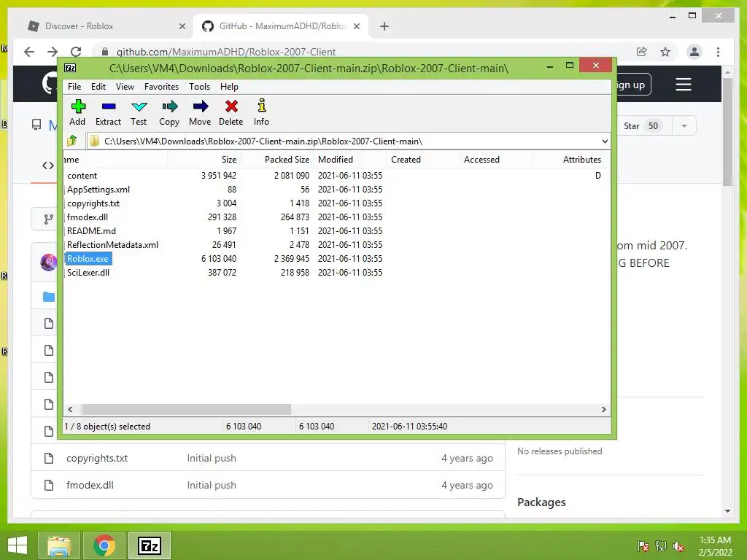Viewport: 747px width, 560px height.
Task: Open the Help menu in 7-Zip
Action: pyautogui.click(x=229, y=87)
